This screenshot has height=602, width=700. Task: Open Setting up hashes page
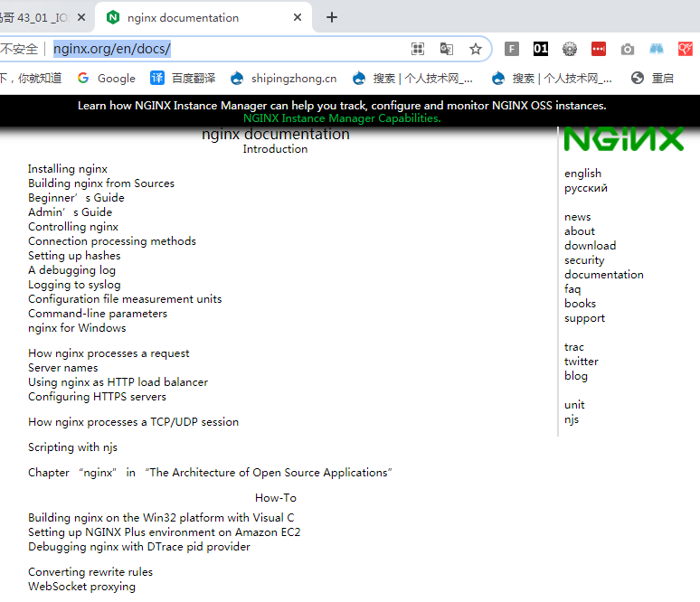pyautogui.click(x=74, y=256)
